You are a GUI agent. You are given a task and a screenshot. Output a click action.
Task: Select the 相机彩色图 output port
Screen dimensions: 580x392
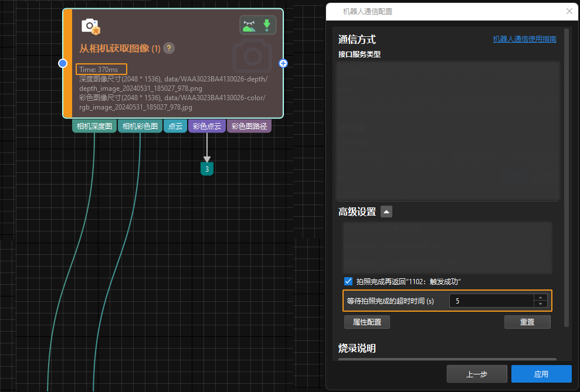coord(140,127)
